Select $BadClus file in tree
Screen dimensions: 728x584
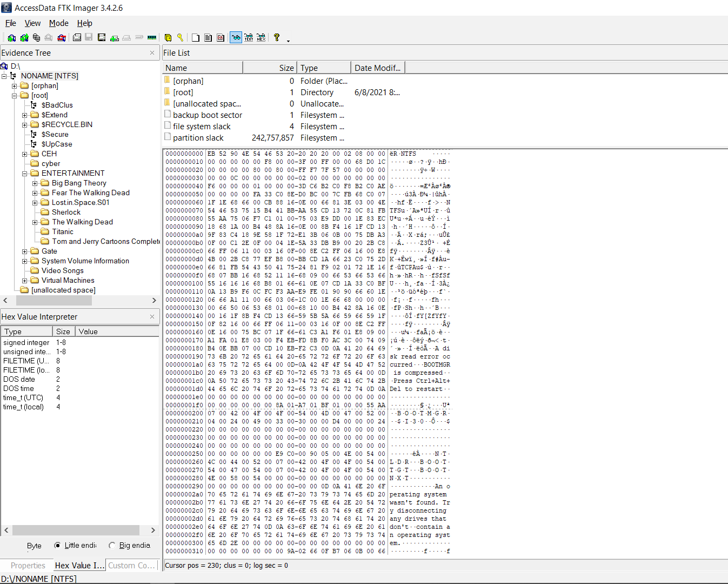tap(57, 105)
